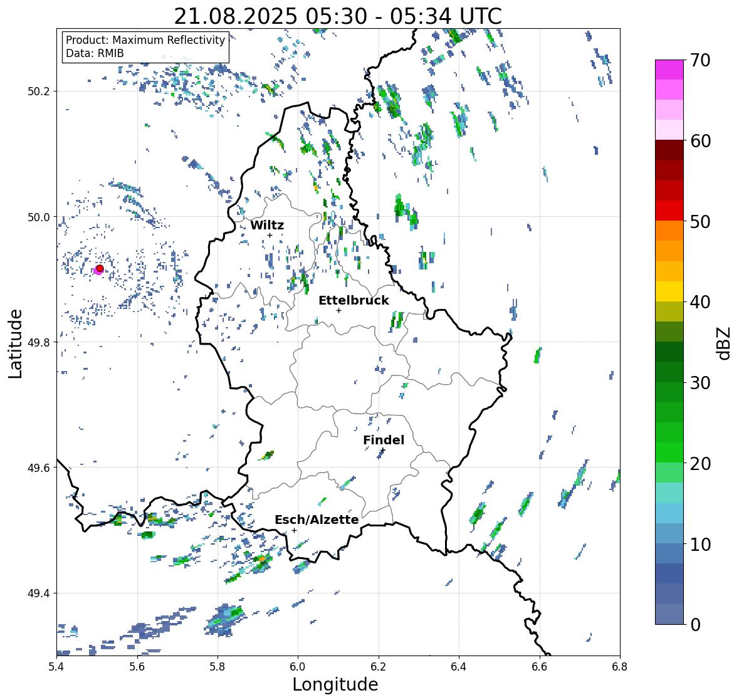Screen dimensions: 739x700
Task: Select the Wiltz city label
Action: tap(267, 225)
